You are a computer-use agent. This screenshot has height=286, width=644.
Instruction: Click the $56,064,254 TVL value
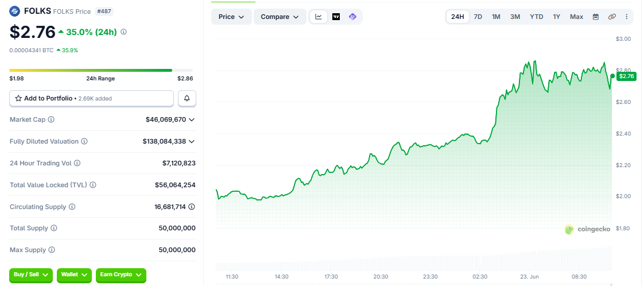176,185
